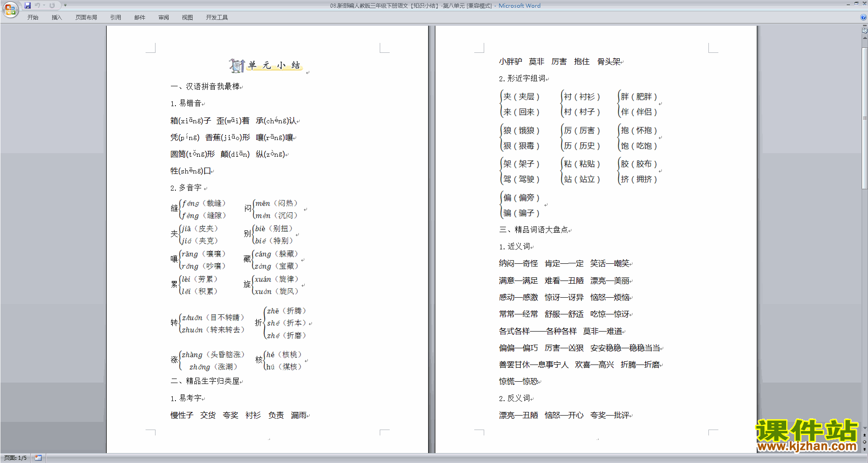The height and width of the screenshot is (463, 868).
Task: Save document with floppy disk icon
Action: point(28,5)
